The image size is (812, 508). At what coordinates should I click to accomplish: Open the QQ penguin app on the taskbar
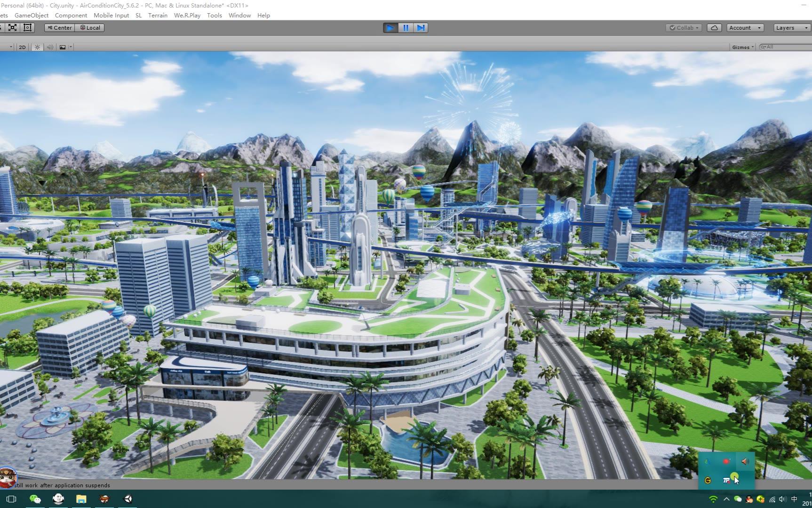tap(58, 499)
